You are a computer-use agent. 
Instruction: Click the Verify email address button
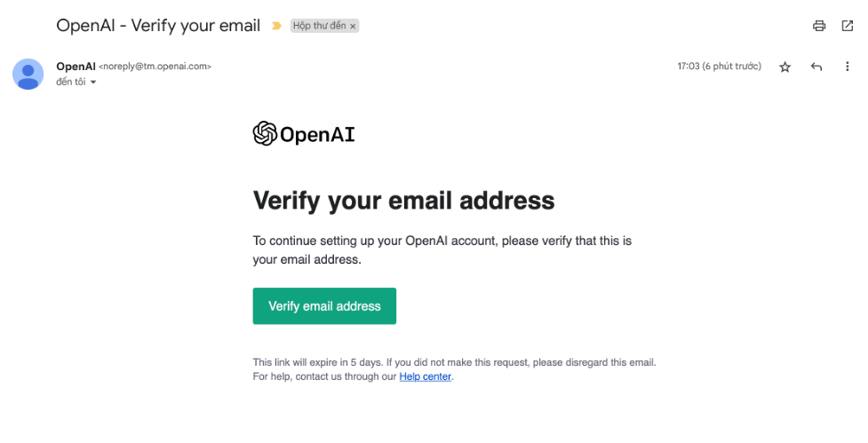point(324,306)
